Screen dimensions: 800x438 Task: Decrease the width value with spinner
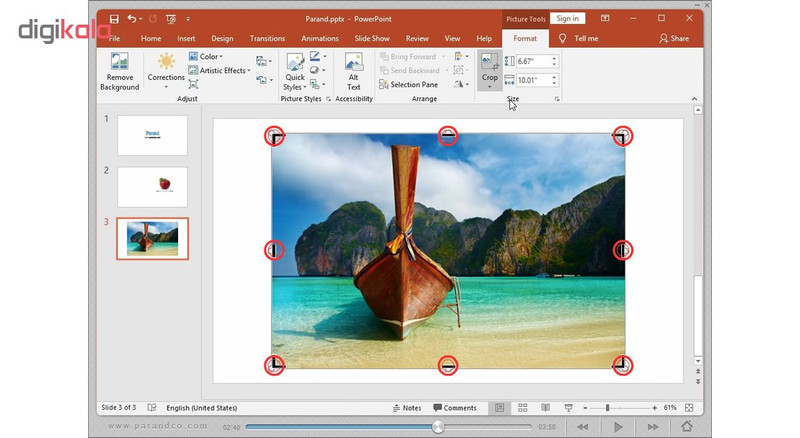coord(554,83)
